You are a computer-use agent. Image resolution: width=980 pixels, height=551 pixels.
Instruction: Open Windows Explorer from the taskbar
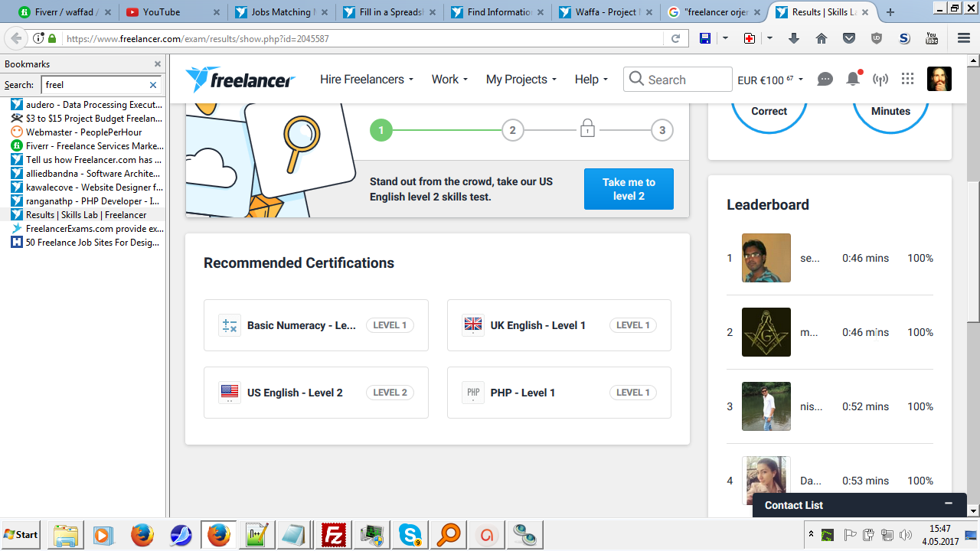[66, 534]
